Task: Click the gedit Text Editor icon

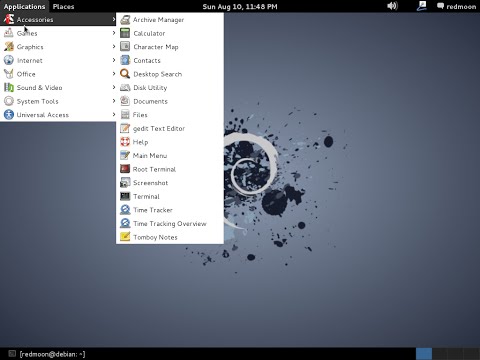Action: [125, 128]
